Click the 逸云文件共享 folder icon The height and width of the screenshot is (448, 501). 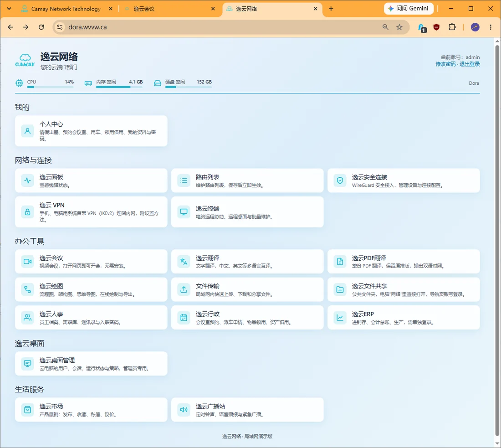click(340, 289)
